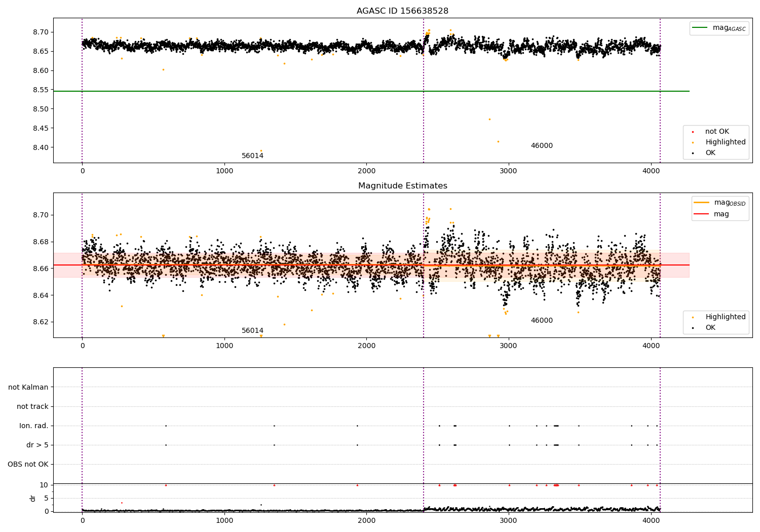Click the 3000 x-tick under Magnitude Estimates plot
Screen dimensions: 760x532
coord(509,346)
